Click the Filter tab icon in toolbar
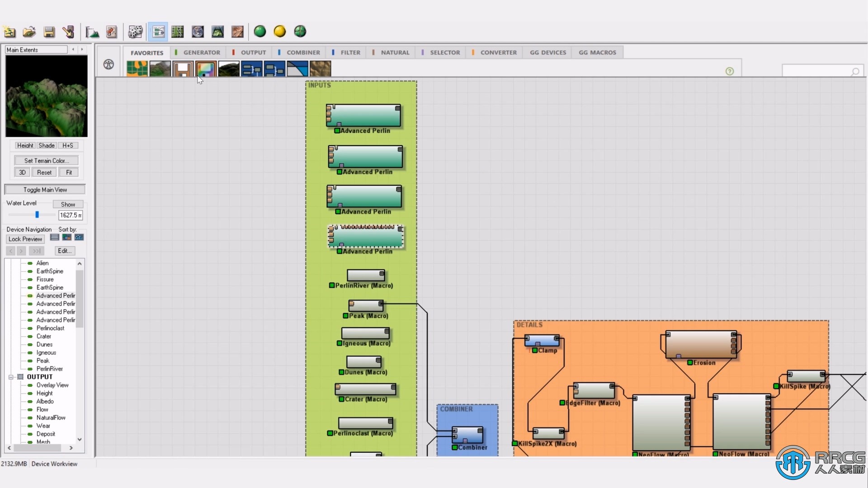This screenshot has height=488, width=868. pyautogui.click(x=350, y=52)
